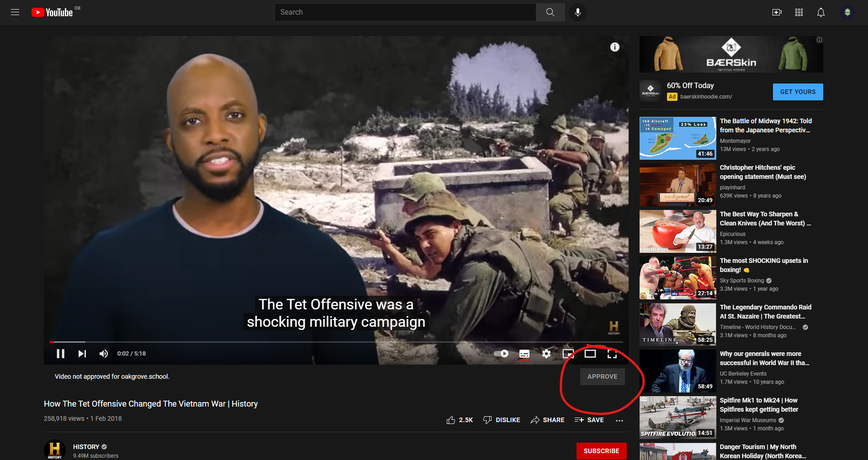Click the video title text

pyautogui.click(x=151, y=404)
